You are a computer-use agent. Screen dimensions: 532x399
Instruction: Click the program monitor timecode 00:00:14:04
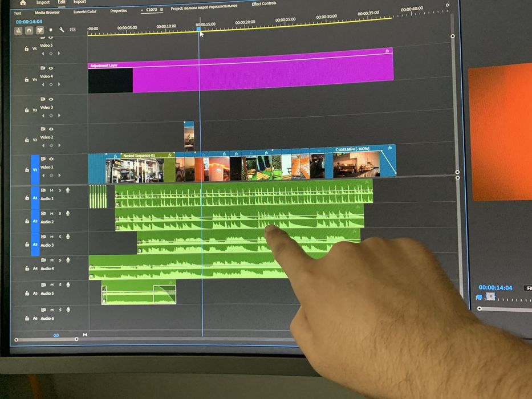click(496, 287)
